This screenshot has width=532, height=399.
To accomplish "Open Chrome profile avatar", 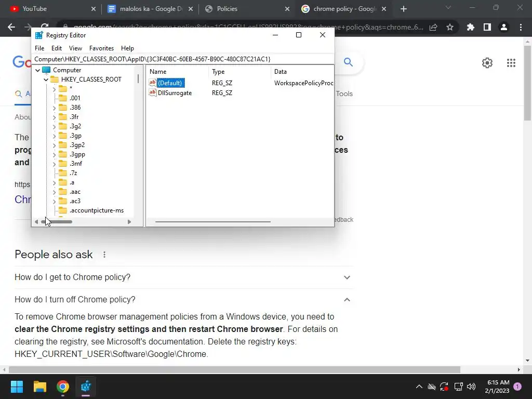I will point(504,27).
